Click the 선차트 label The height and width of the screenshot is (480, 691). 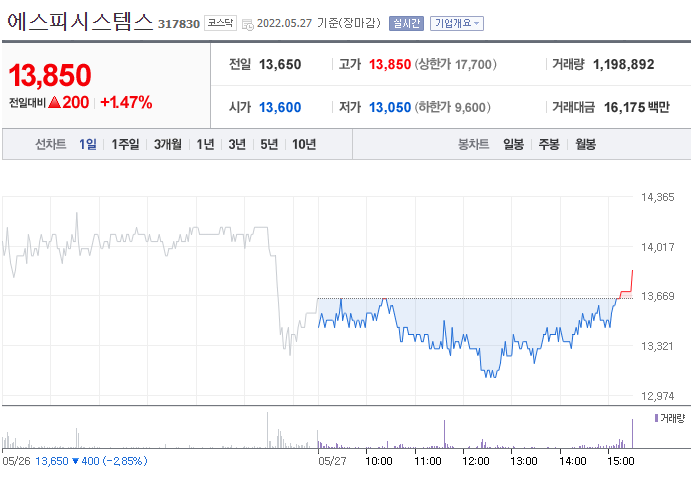click(x=51, y=144)
